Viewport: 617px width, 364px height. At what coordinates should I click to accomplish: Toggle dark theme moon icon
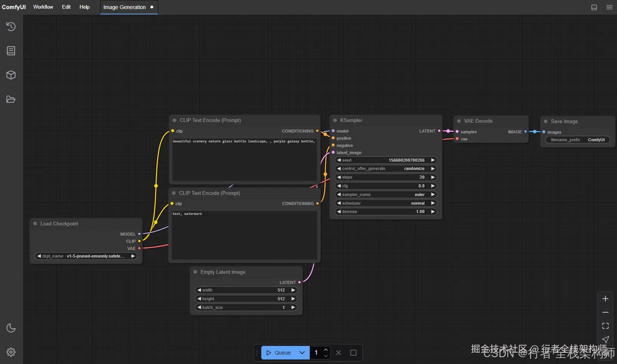pos(11,328)
